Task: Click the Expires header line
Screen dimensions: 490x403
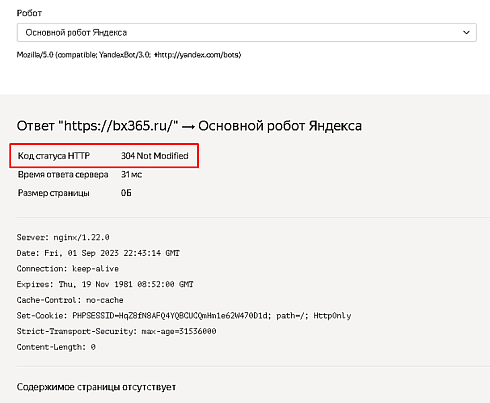Action: point(105,284)
